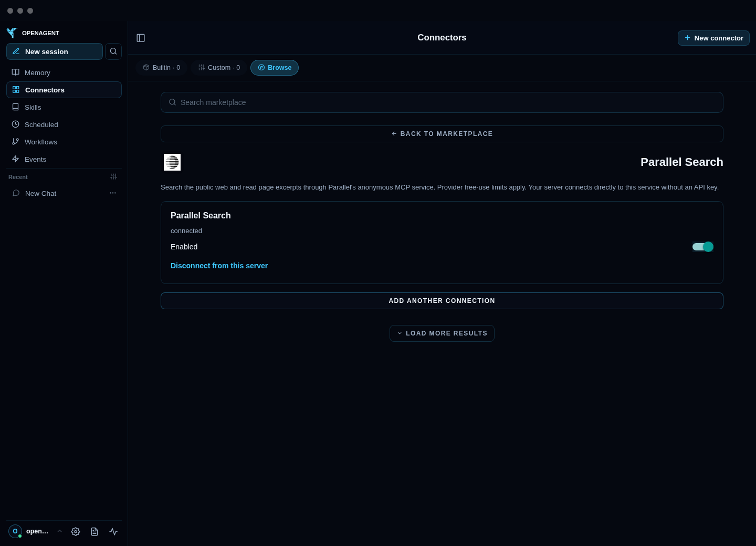Viewport: 756px width, 546px height.
Task: Click the Parallel Search description paragraph
Action: click(x=439, y=187)
